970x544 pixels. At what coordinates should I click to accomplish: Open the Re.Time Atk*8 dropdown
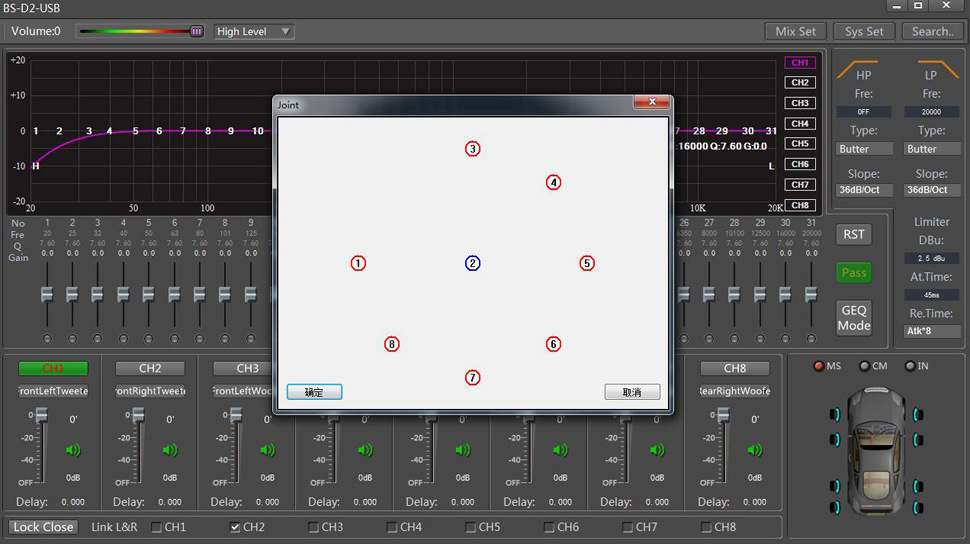coord(932,331)
